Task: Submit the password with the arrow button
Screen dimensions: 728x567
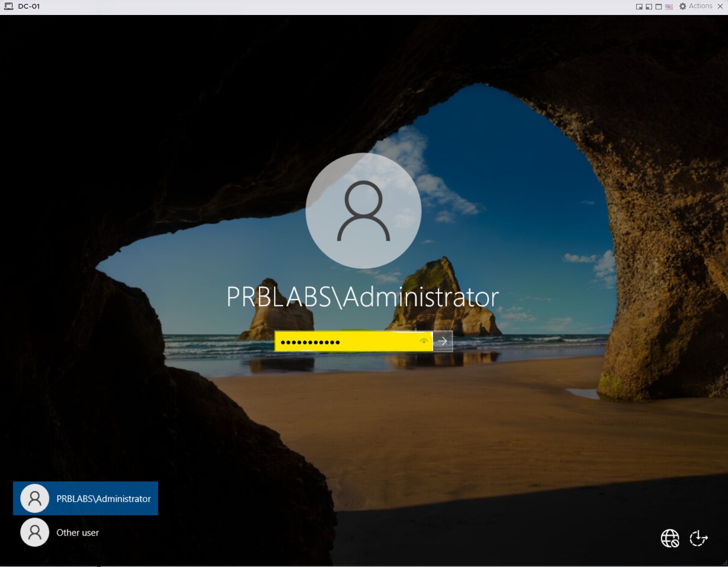Action: [442, 341]
